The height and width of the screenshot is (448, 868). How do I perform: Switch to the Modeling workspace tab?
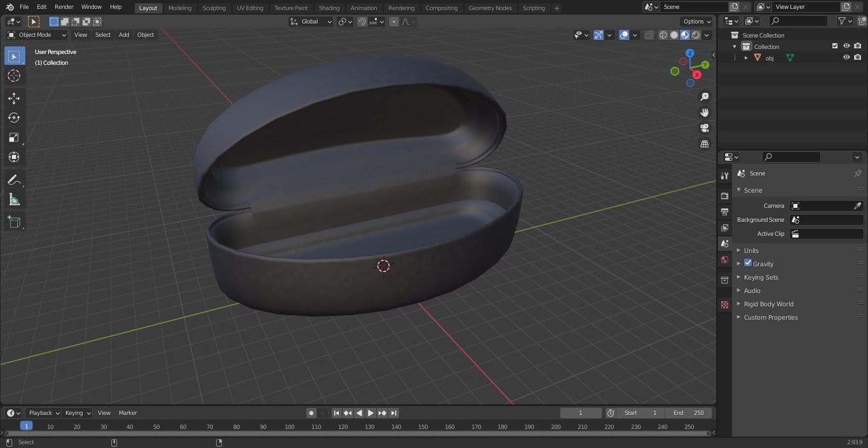[180, 8]
